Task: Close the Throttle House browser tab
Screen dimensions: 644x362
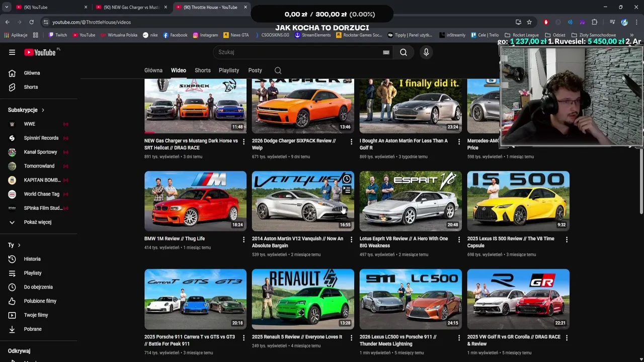Action: (246, 7)
